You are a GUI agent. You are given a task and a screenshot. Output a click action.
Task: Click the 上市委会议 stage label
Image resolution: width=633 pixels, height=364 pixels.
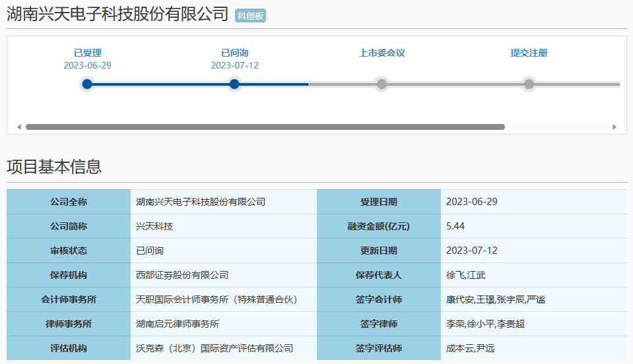(382, 53)
